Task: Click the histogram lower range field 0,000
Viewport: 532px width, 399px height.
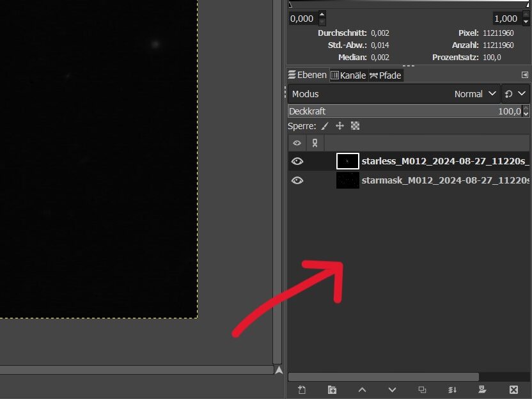Action: 303,19
